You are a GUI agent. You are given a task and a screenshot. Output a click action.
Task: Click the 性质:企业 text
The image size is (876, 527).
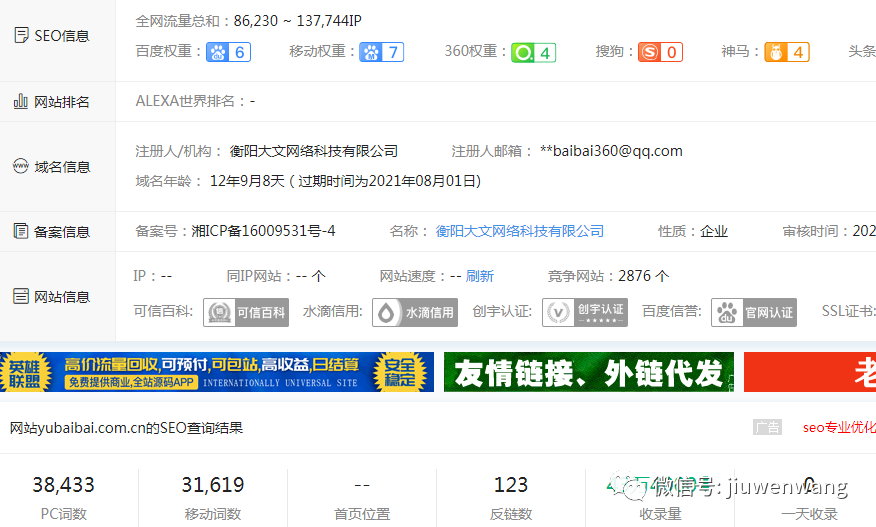pos(693,231)
